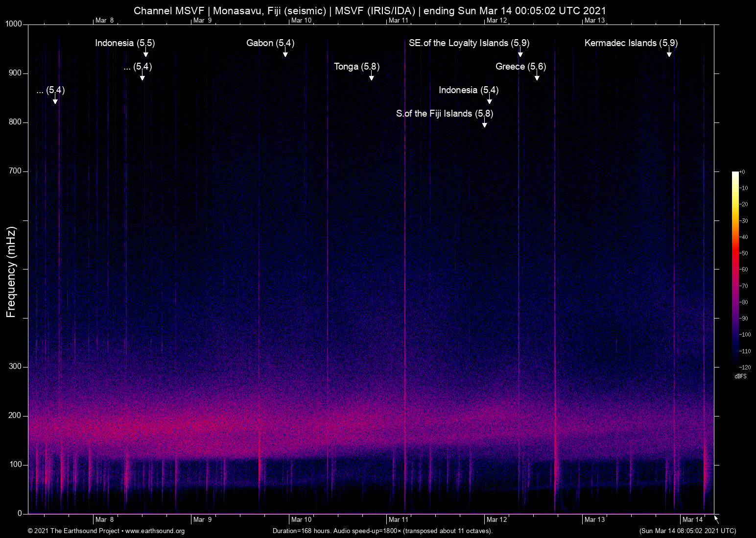Click the arrow beneath the Indonesia (5.5) label
Image resolution: width=756 pixels, height=538 pixels.
(x=145, y=53)
